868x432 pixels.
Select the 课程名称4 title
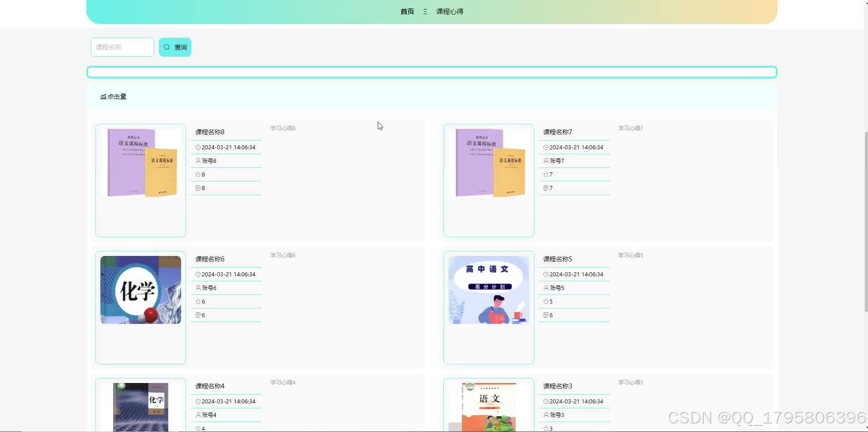(210, 386)
